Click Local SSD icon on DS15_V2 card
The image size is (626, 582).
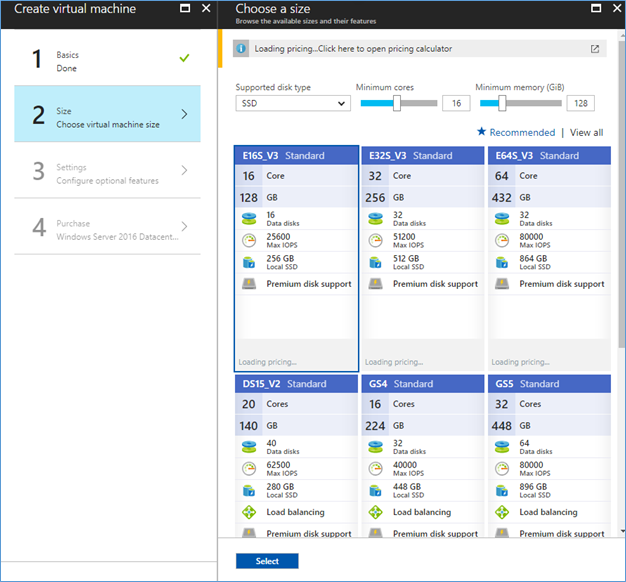[x=249, y=491]
